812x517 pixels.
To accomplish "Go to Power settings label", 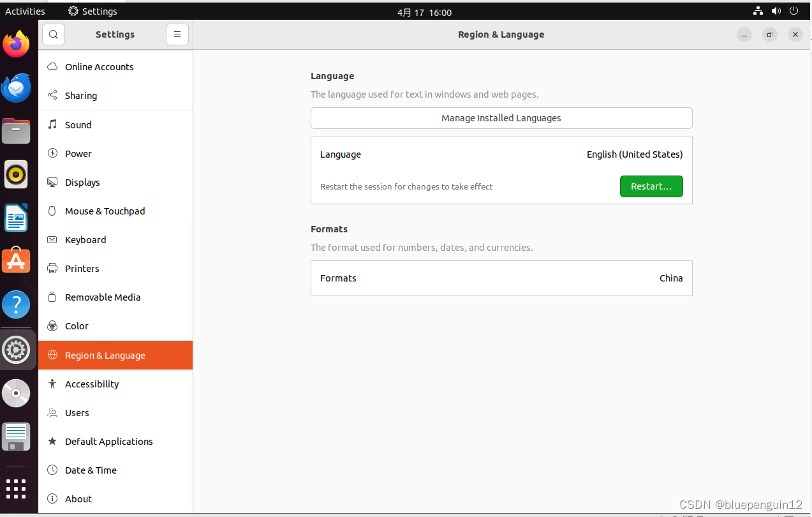I will point(78,153).
